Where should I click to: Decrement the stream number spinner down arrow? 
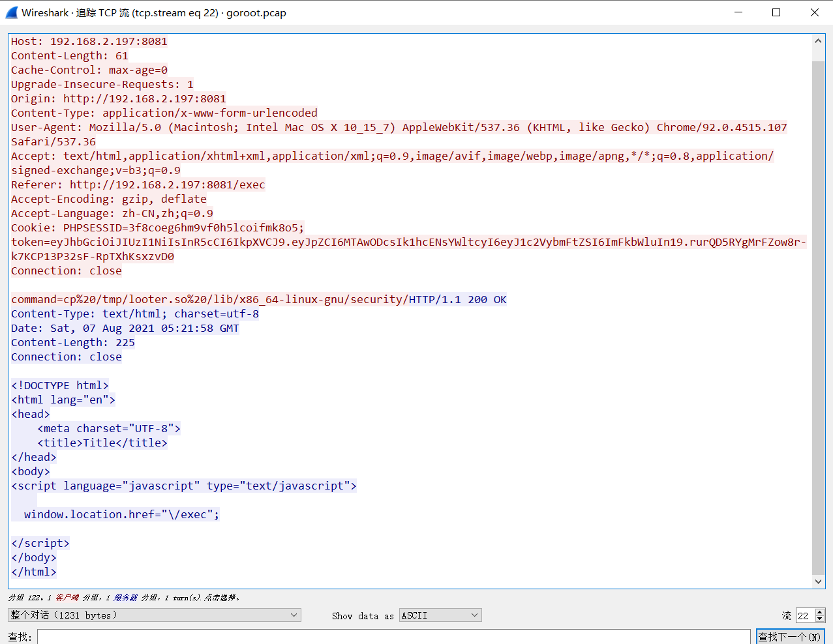820,619
